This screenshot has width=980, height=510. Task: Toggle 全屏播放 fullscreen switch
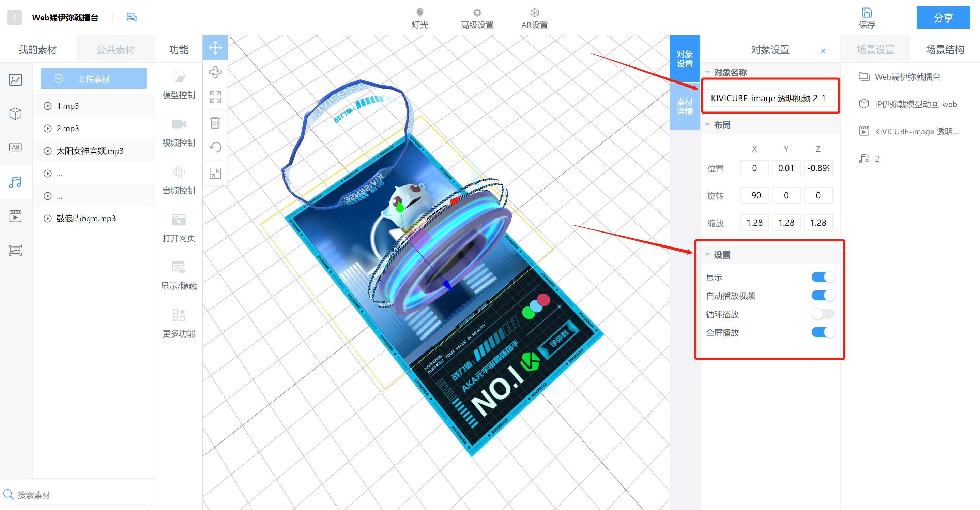click(x=823, y=332)
